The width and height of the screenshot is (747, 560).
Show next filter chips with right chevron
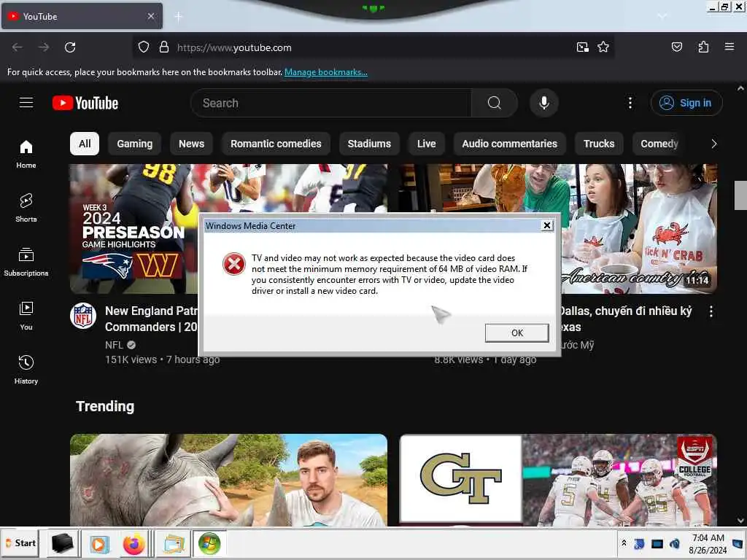tap(713, 144)
